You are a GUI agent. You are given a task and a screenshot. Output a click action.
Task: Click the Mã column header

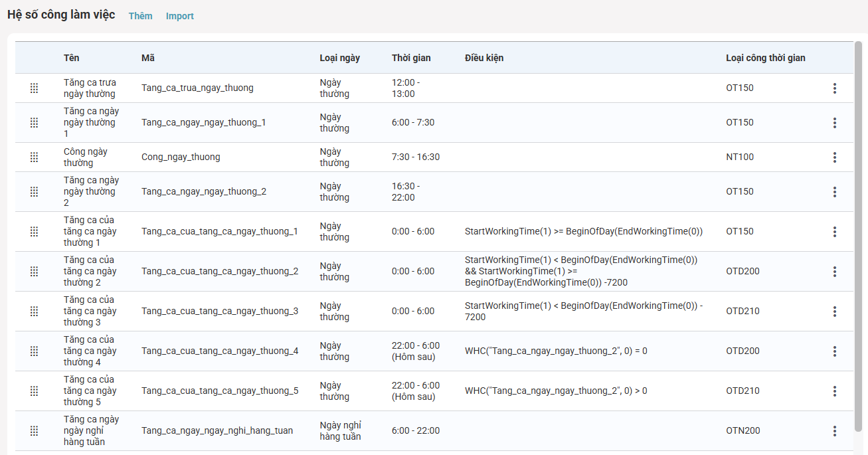148,58
